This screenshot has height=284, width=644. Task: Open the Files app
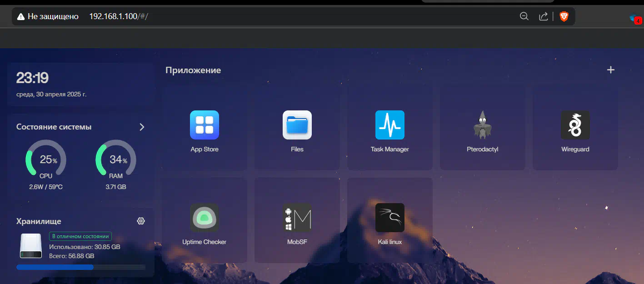tap(297, 125)
